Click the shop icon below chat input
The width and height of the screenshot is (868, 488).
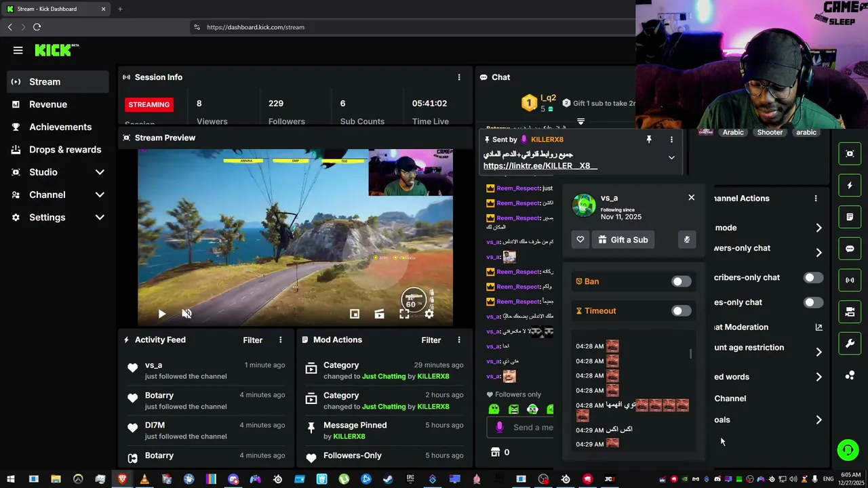(x=495, y=452)
